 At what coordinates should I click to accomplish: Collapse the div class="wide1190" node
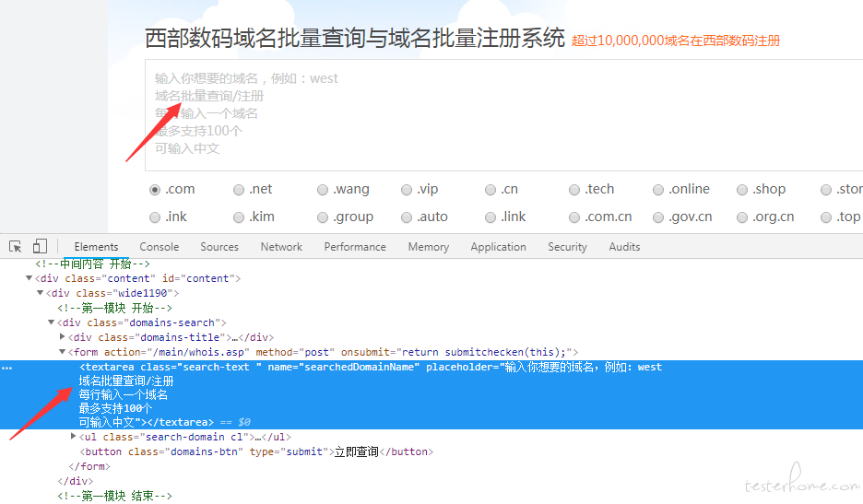[41, 293]
